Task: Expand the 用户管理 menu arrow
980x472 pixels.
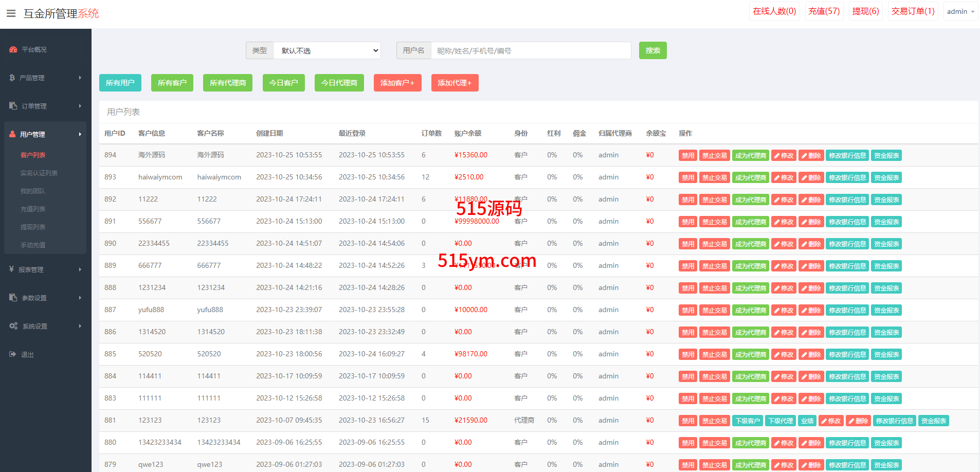Action: 80,134
